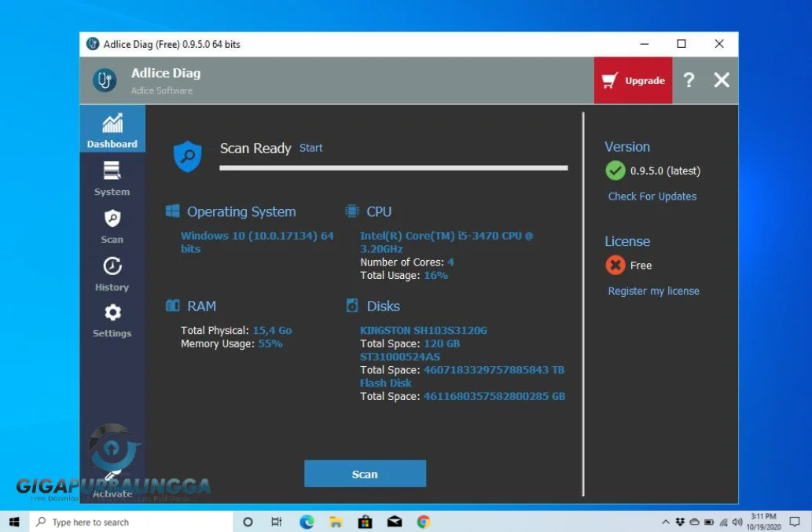Open the System sidebar section
This screenshot has height=532, width=812.
(x=112, y=178)
